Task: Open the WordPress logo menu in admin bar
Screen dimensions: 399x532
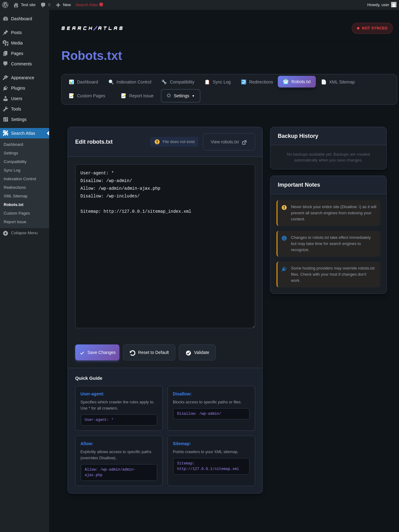Action: 5,5
